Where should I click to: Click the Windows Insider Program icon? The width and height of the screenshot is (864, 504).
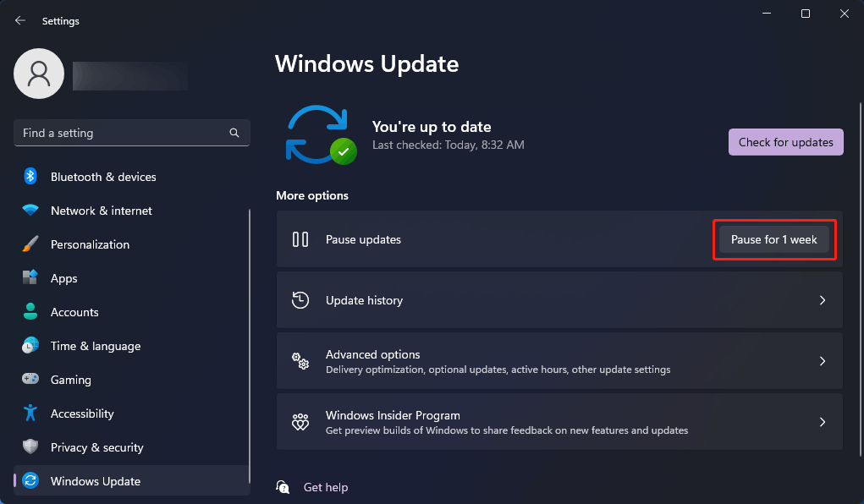point(300,421)
